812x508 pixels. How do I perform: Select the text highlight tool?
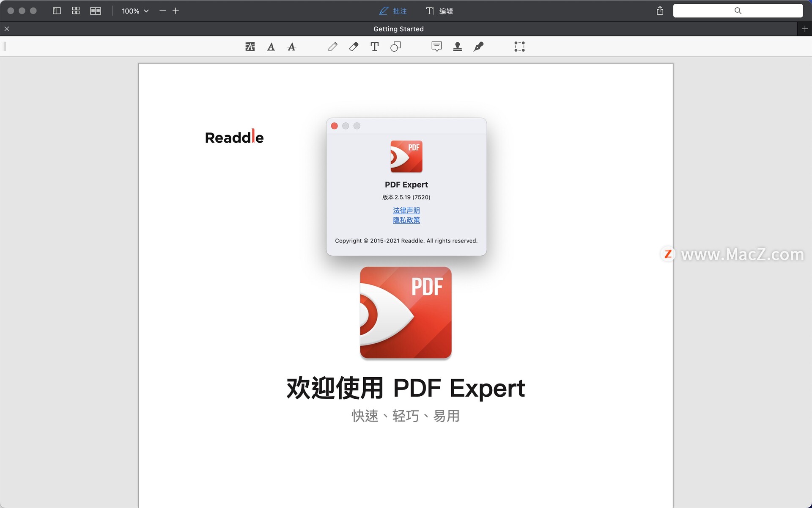(x=250, y=47)
